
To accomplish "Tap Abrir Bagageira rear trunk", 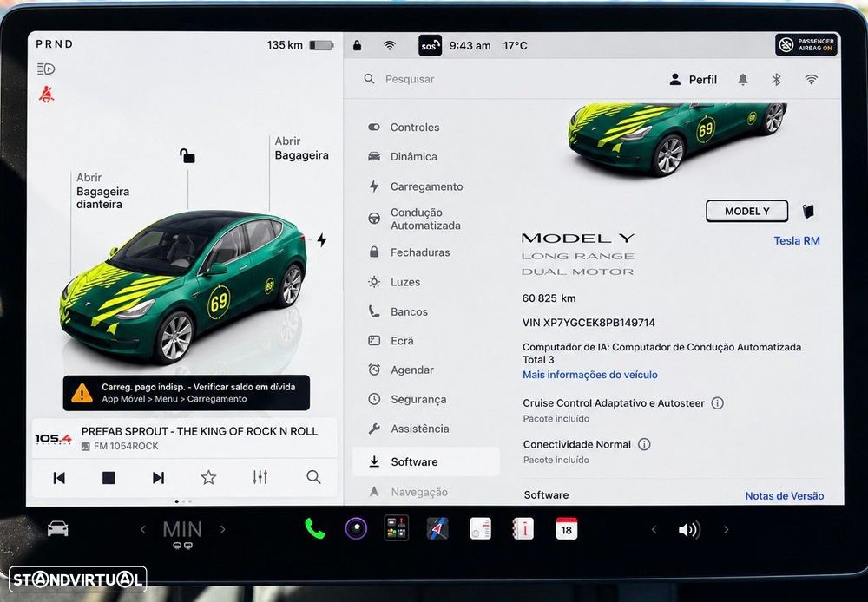I will point(301,148).
